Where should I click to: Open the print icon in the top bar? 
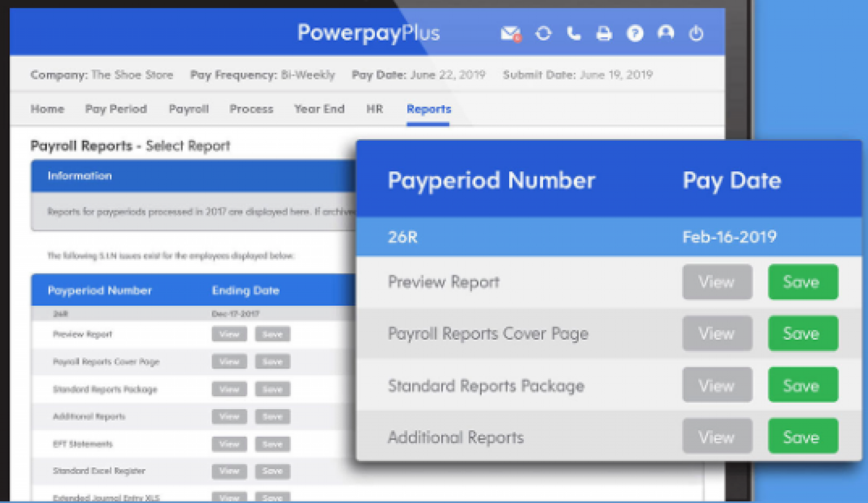(604, 33)
